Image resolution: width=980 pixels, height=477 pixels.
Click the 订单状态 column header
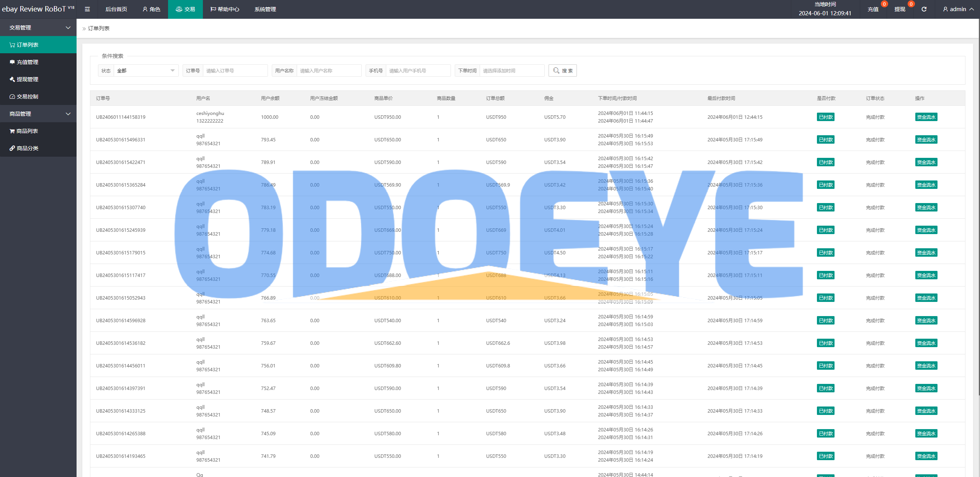pyautogui.click(x=875, y=98)
